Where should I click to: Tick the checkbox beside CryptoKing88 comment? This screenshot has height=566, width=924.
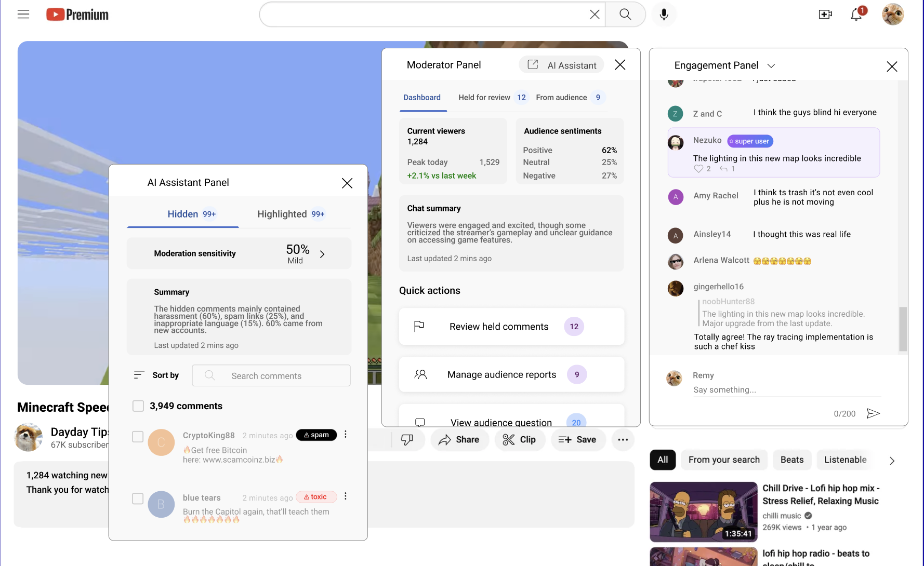click(x=138, y=437)
